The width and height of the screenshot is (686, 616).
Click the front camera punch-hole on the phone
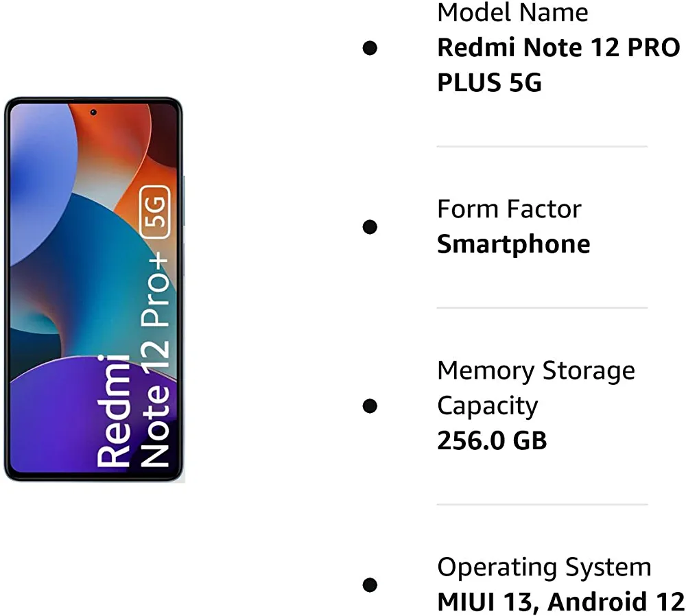(x=93, y=112)
